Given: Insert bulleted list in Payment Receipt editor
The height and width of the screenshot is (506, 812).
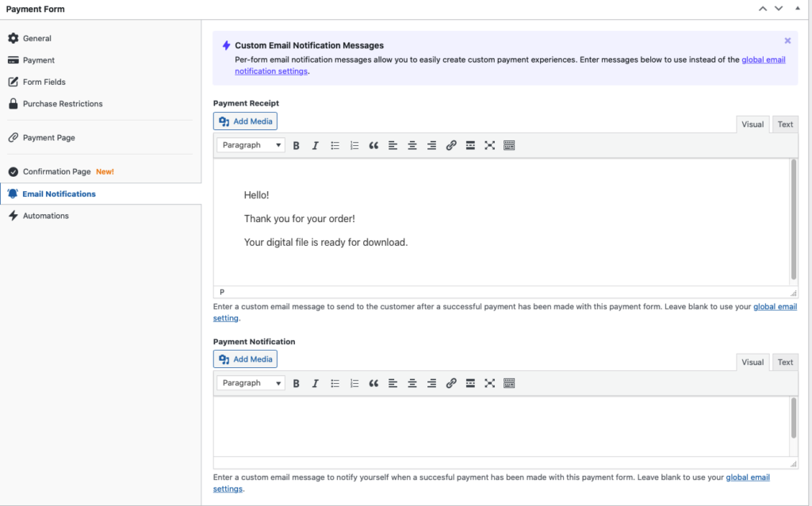Looking at the screenshot, I should pos(335,146).
